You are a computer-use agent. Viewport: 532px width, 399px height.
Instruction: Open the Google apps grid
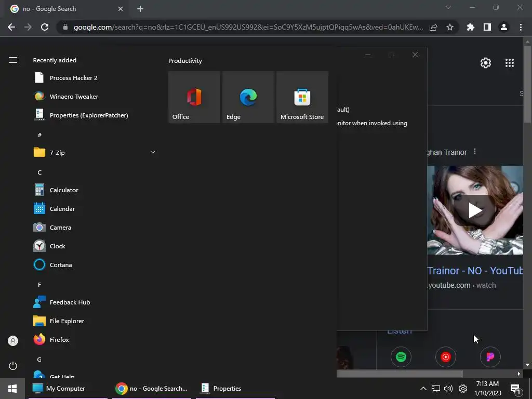(x=510, y=63)
